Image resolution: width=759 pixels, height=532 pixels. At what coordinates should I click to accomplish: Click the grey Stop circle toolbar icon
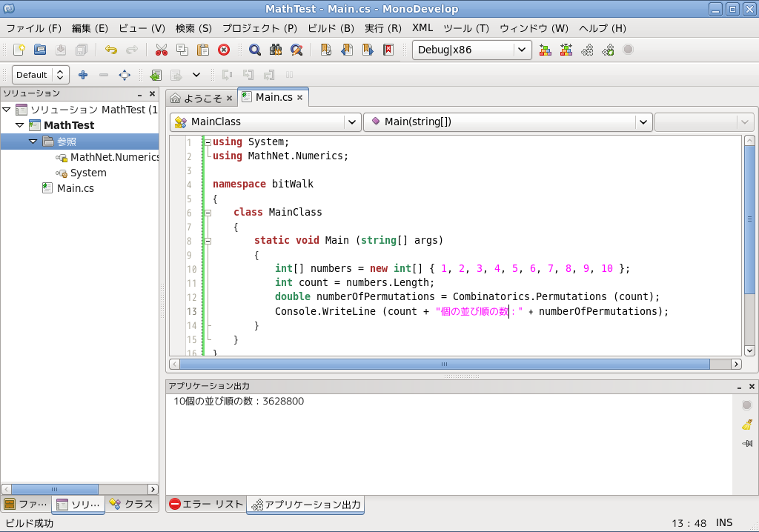(629, 50)
